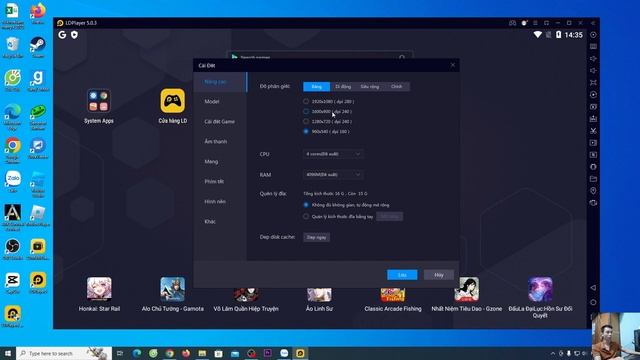
Task: Click the blue Lưu save button
Action: click(x=402, y=275)
